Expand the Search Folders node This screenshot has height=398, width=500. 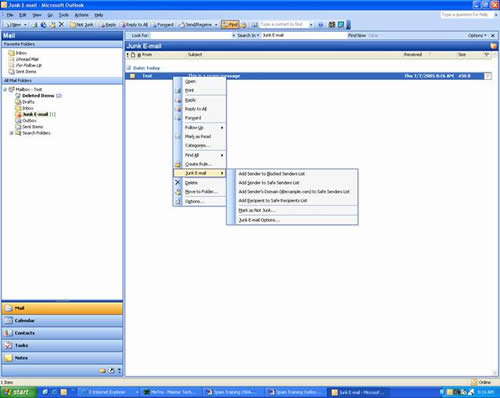pos(11,133)
